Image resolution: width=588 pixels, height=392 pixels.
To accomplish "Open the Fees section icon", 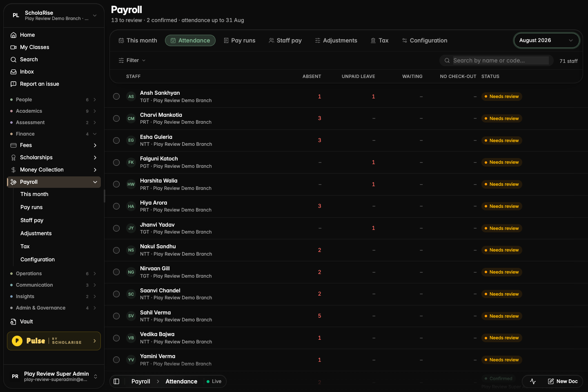I will [x=13, y=145].
